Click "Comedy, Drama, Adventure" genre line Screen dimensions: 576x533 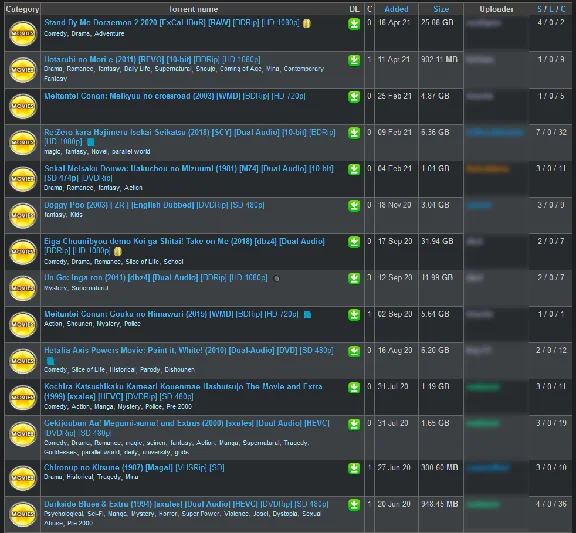[x=84, y=34]
